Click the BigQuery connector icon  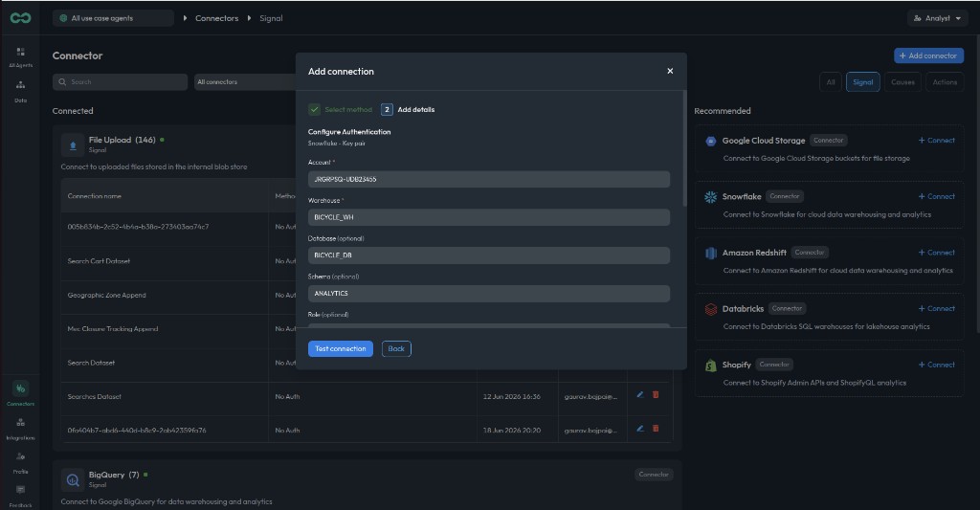tap(73, 480)
